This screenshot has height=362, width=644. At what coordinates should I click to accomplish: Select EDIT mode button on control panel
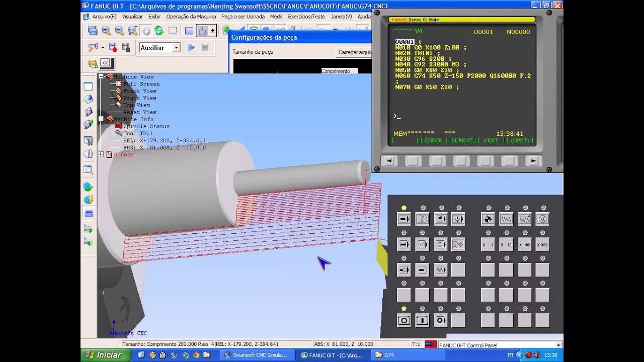pyautogui.click(x=422, y=219)
